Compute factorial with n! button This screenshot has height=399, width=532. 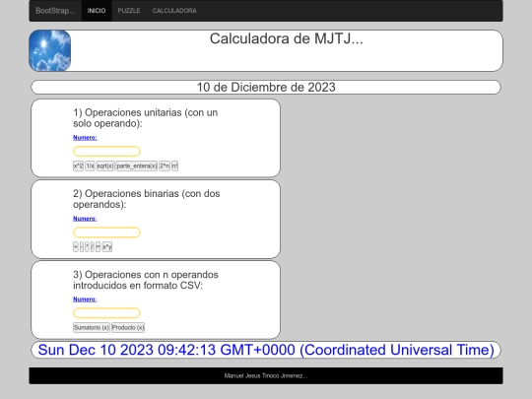coord(174,166)
